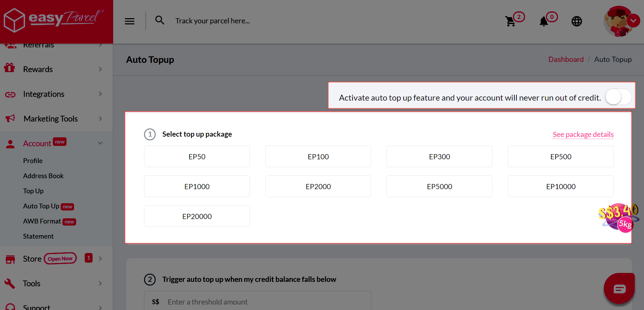The width and height of the screenshot is (644, 310).
Task: Expand the profile avatar dropdown
Action: [633, 21]
